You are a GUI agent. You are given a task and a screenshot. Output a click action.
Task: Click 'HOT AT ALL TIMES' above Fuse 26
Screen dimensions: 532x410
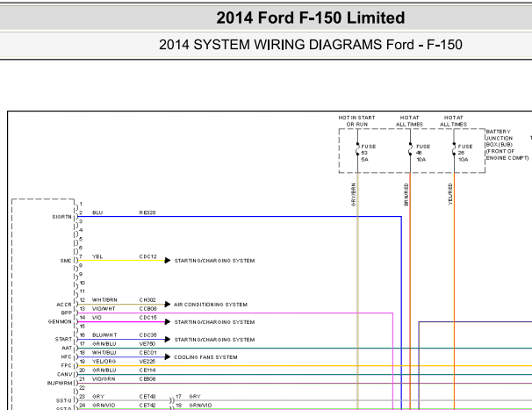[x=454, y=121]
